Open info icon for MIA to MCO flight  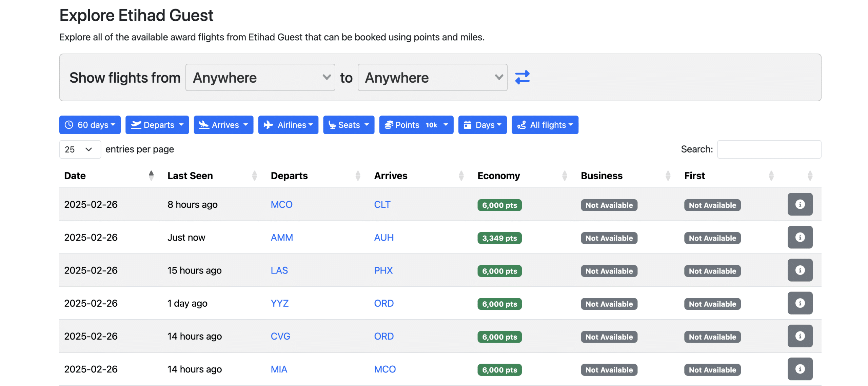[800, 369]
